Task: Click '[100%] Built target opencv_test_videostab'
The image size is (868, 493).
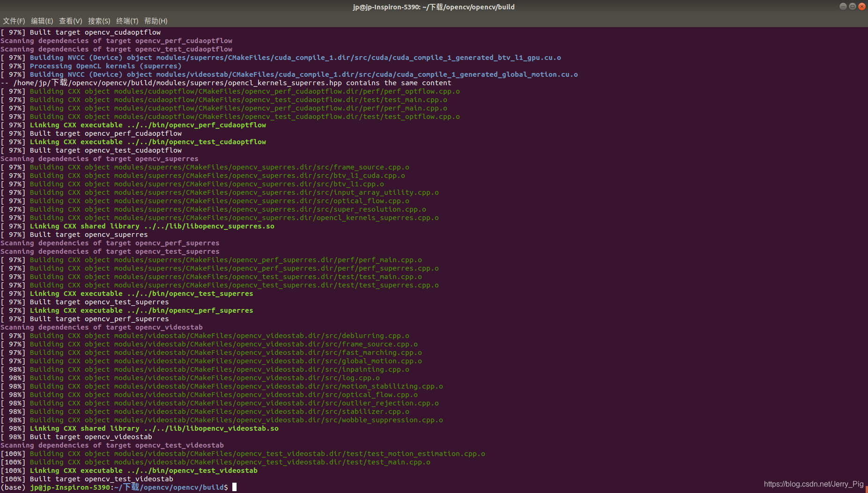Action: pos(87,479)
